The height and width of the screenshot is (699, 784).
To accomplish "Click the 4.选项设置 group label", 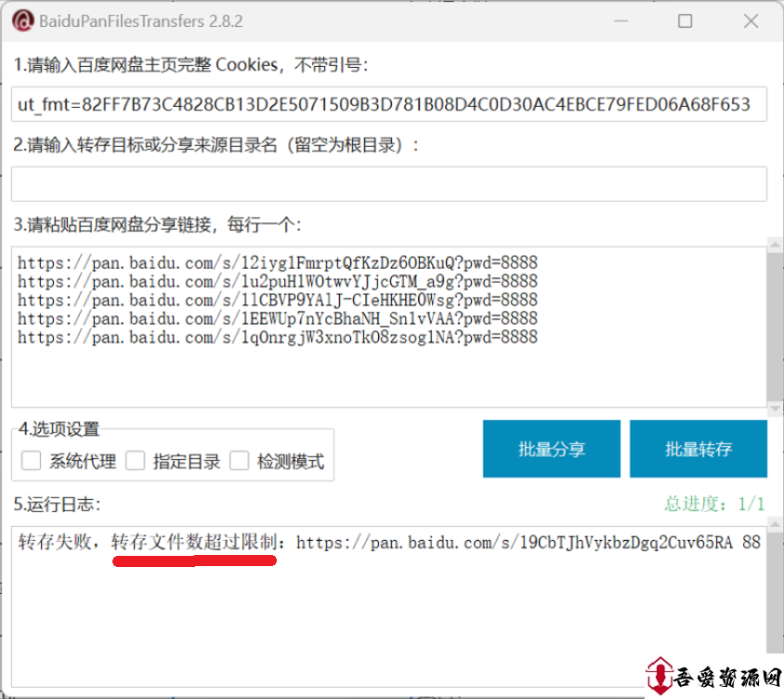I will 59,429.
